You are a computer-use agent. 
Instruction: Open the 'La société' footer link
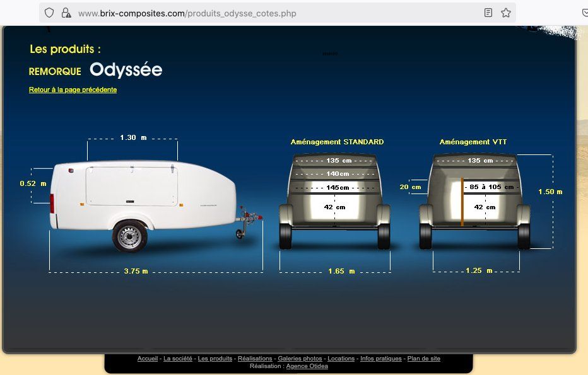178,359
